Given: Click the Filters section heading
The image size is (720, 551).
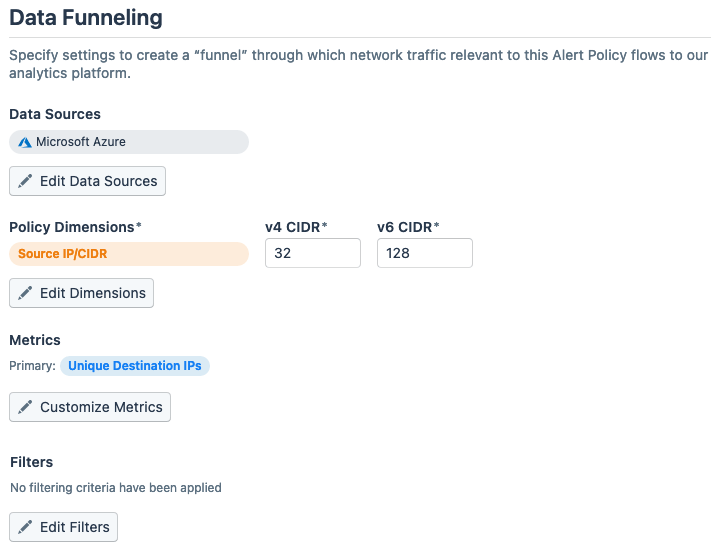Looking at the screenshot, I should pyautogui.click(x=31, y=462).
